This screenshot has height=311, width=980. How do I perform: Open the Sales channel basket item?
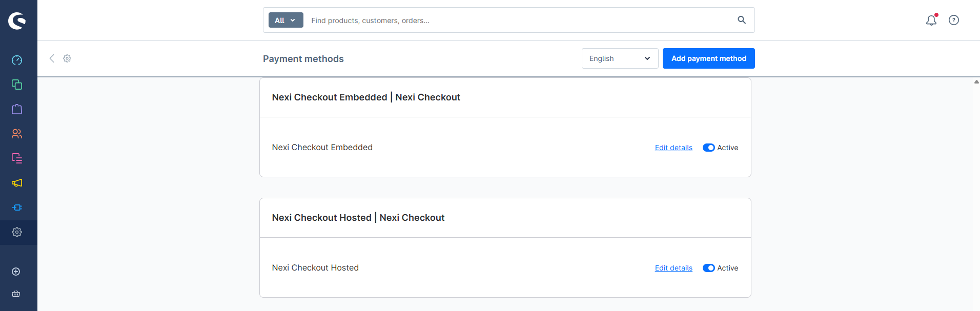pyautogui.click(x=16, y=294)
